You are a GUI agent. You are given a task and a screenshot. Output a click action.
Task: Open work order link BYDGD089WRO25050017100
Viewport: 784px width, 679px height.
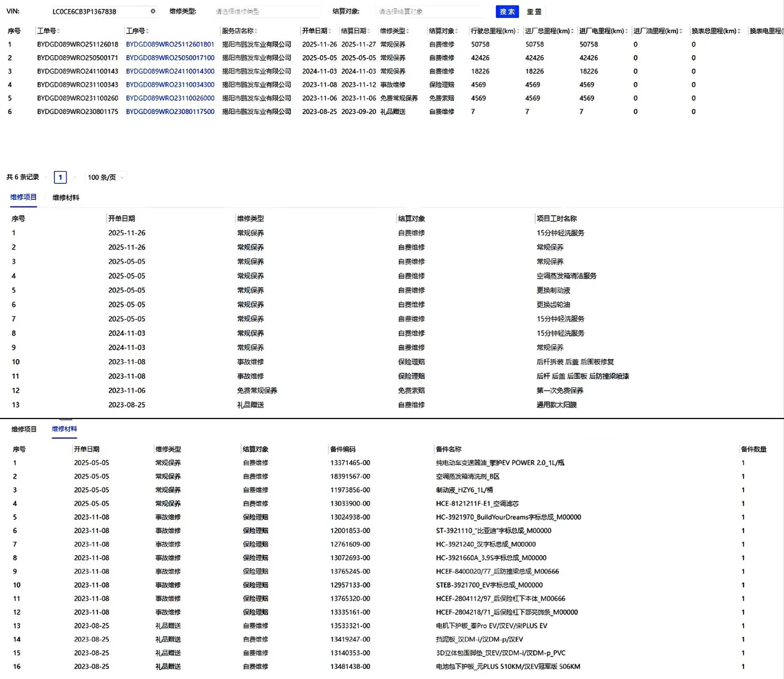click(170, 58)
